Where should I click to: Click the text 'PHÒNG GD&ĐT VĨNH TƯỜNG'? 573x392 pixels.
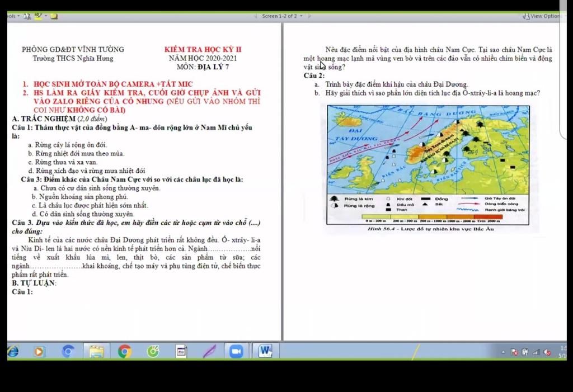[73, 49]
